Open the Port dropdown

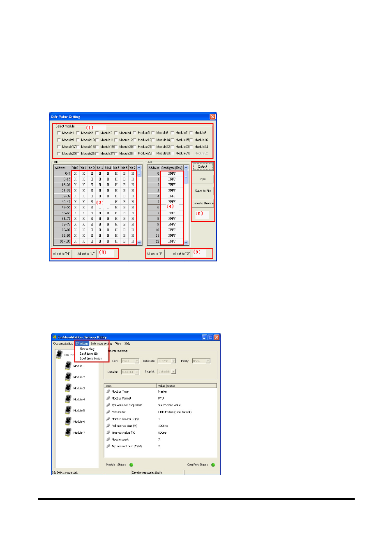click(x=137, y=361)
